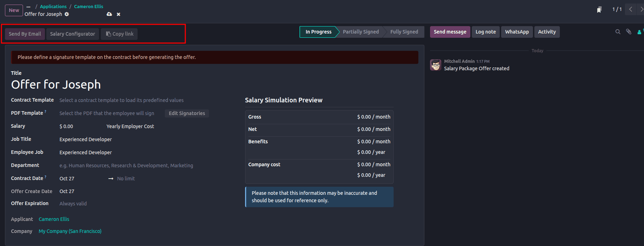Viewport: 644px width, 246px height.
Task: Click Mitchell Admin's avatar in the chatter
Action: (x=436, y=65)
